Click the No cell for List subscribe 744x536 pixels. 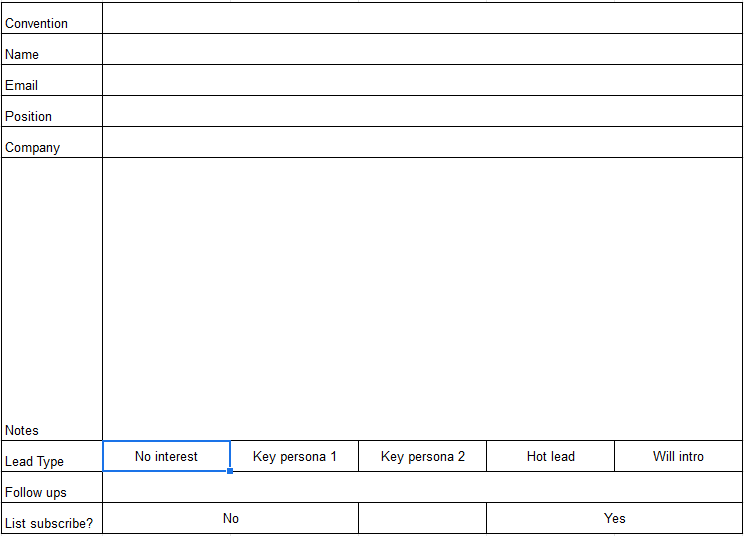(231, 518)
